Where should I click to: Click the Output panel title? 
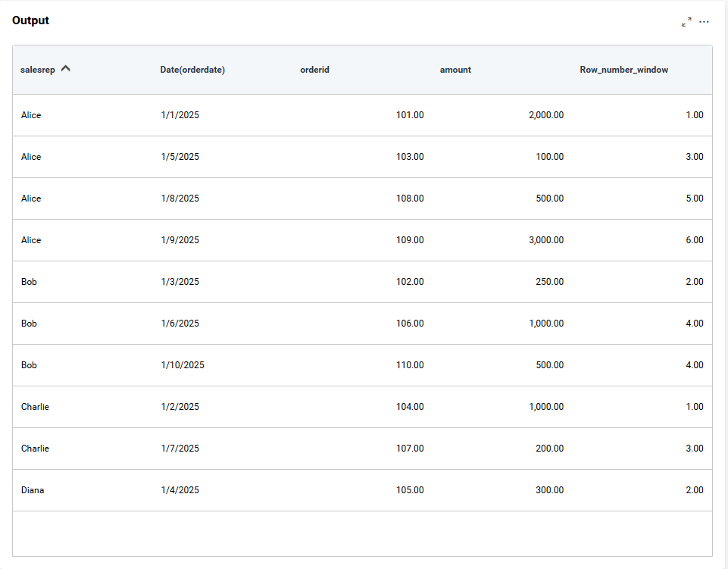pyautogui.click(x=31, y=20)
